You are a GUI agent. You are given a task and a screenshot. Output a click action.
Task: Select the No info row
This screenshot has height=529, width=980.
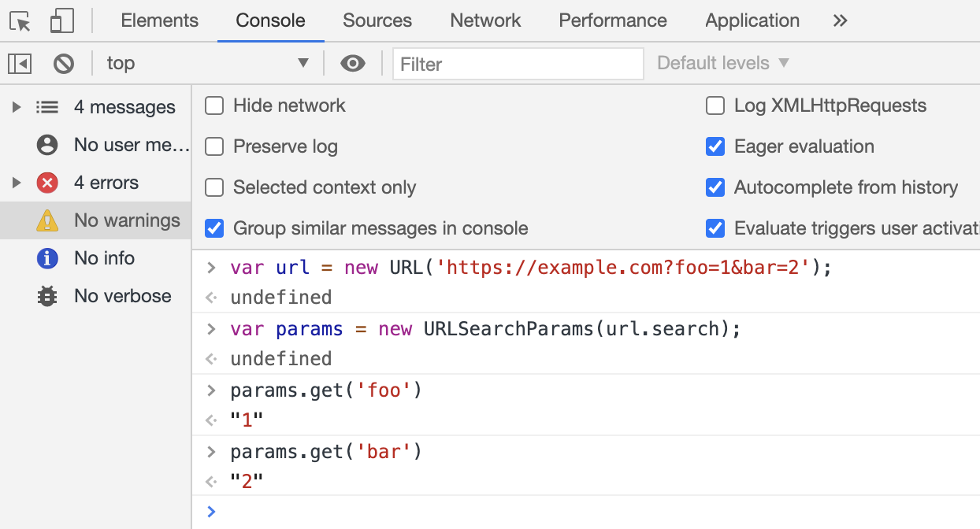[95, 258]
